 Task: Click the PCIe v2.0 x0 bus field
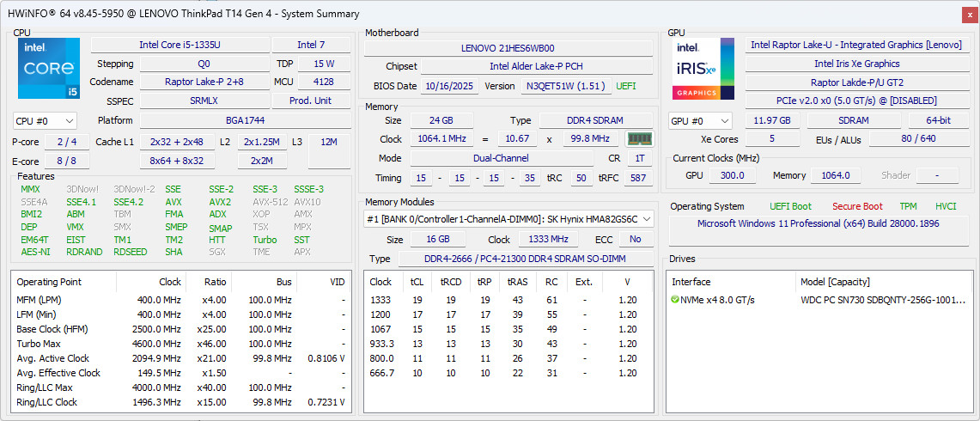point(856,101)
